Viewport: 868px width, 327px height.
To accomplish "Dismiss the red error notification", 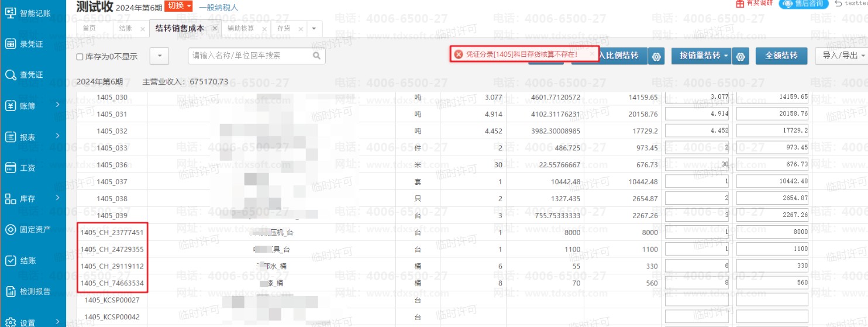I will (x=591, y=54).
